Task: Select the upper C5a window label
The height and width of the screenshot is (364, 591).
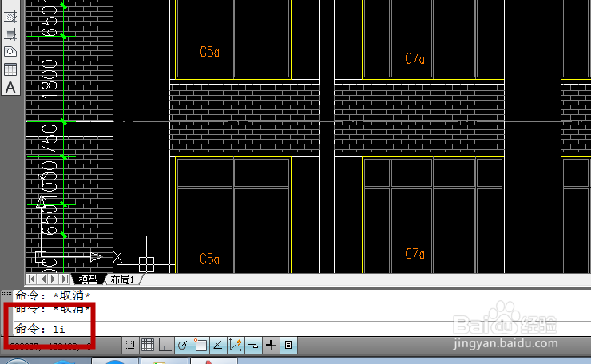Action: [x=209, y=52]
